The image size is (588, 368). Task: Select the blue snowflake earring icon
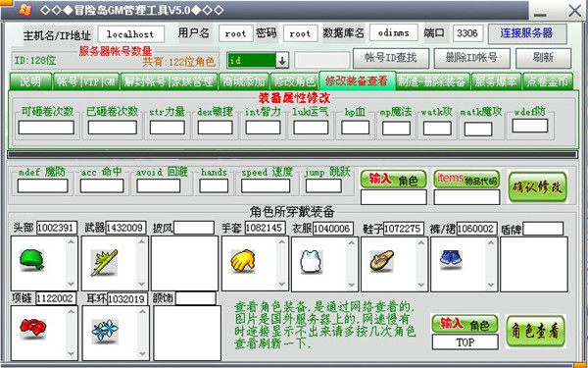pos(105,331)
